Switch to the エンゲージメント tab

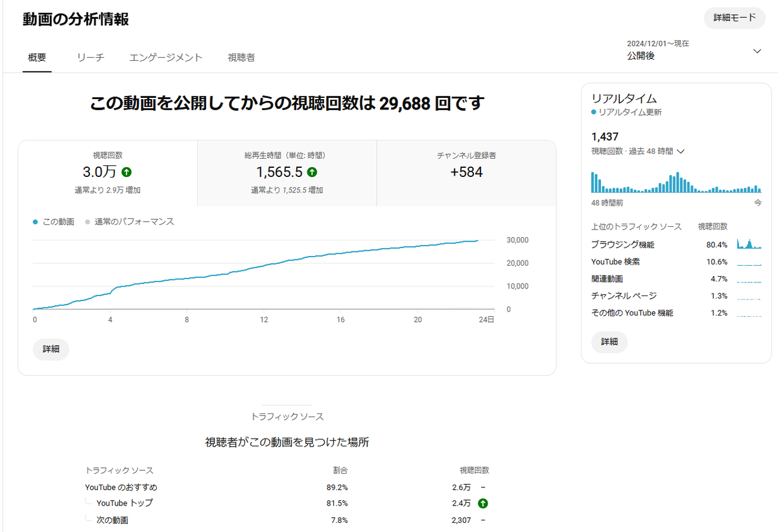click(166, 57)
